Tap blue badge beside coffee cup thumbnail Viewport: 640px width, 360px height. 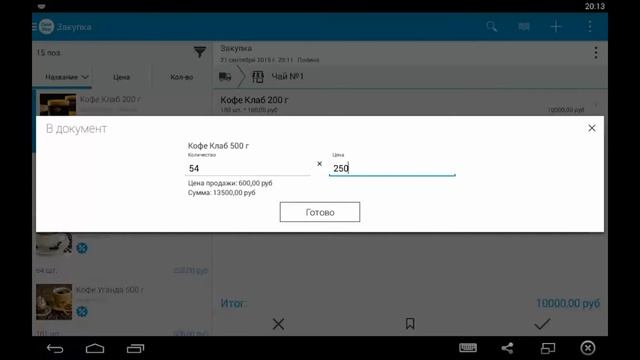(82, 248)
